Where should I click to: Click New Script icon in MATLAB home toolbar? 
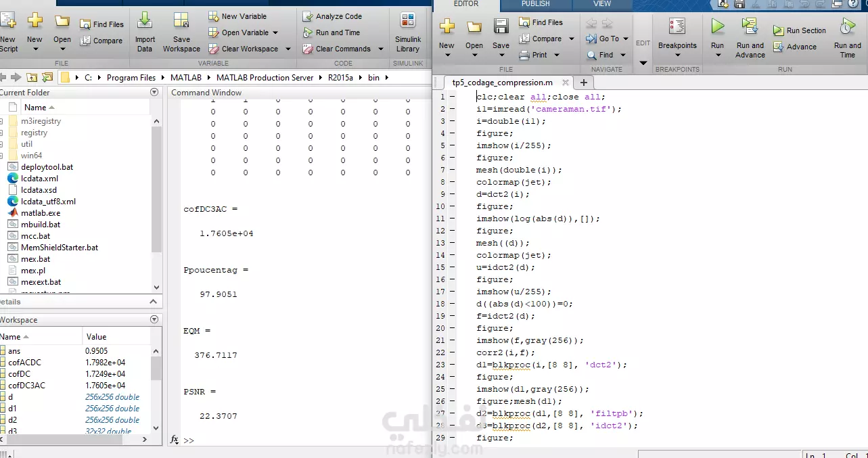[8, 22]
